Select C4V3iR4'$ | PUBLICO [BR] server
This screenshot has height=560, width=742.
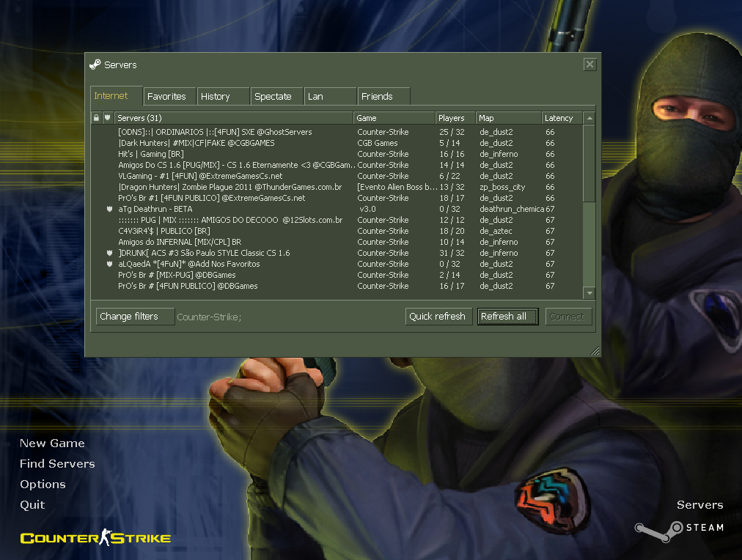coord(337,231)
